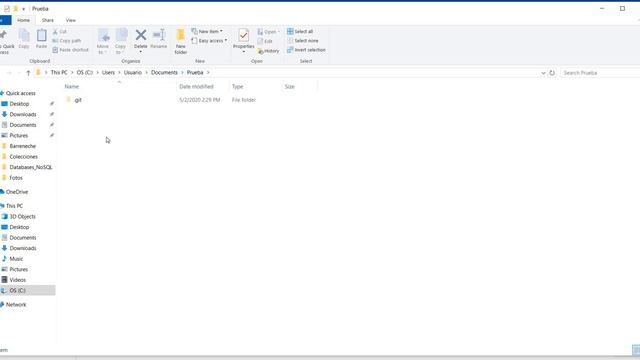Open pinned Pictures under Quick access
The width and height of the screenshot is (640, 360).
[19, 136]
